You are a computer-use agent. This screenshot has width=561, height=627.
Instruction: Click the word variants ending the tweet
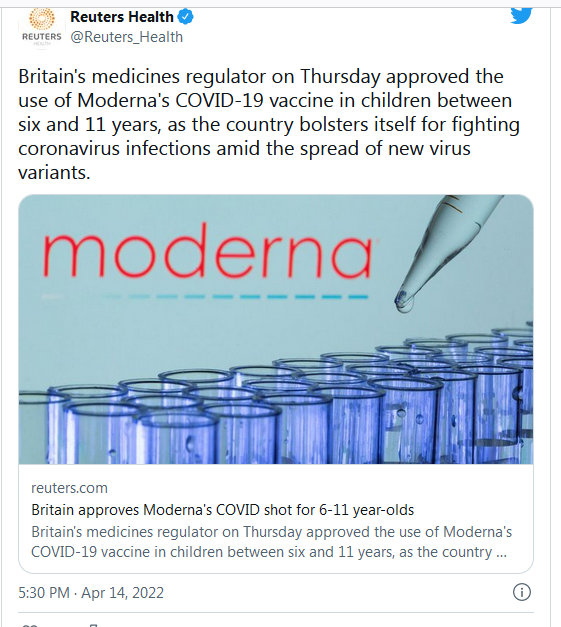pos(54,172)
